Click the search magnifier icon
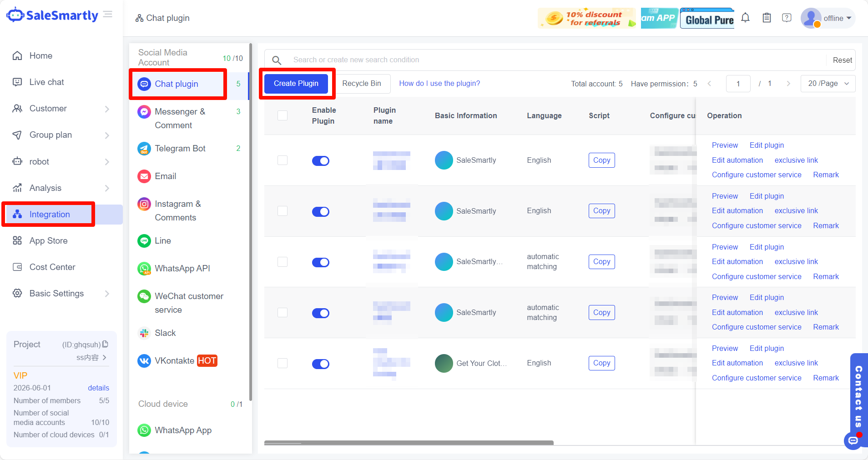The height and width of the screenshot is (460, 868). [277, 60]
